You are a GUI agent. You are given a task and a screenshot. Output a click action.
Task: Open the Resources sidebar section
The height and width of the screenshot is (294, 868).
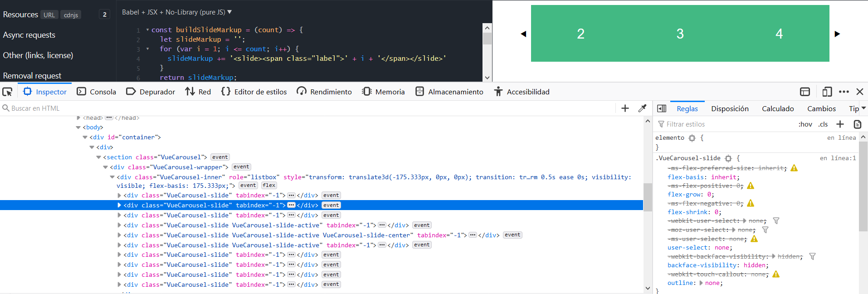[x=20, y=15]
